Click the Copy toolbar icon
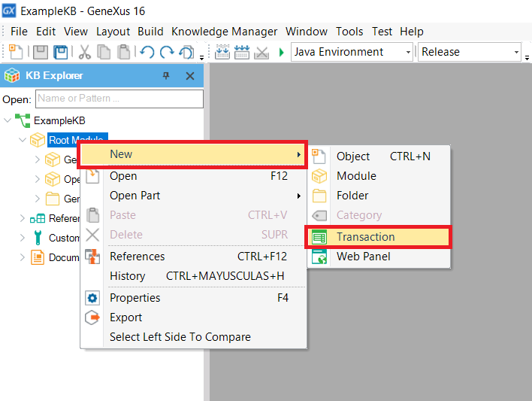Image resolution: width=532 pixels, height=401 pixels. 104,52
